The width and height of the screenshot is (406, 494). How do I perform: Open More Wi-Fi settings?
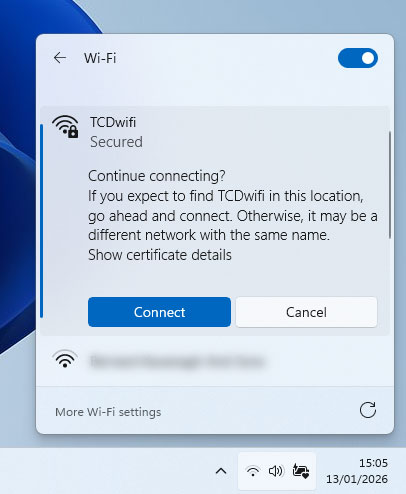tap(108, 412)
